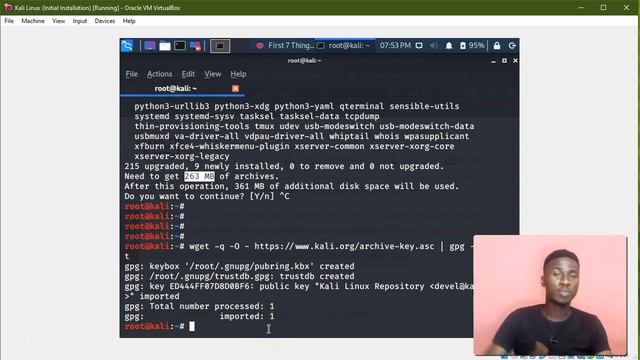
Task: Open VirtualBox Help menu
Action: click(129, 21)
